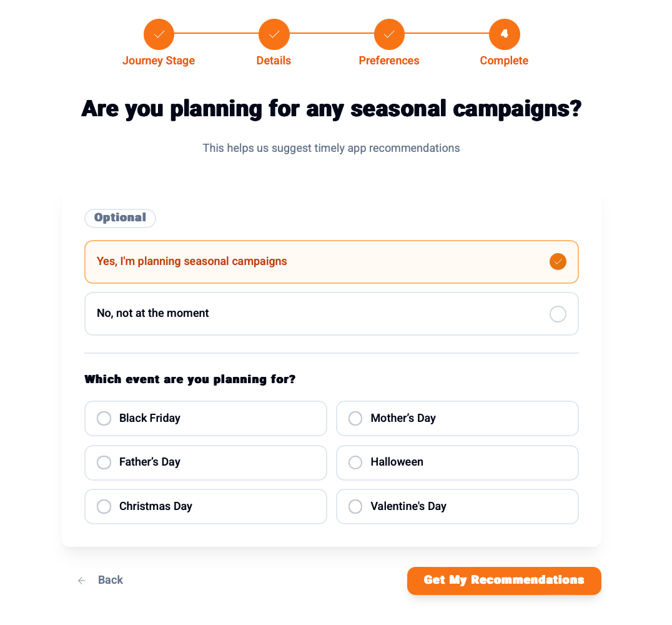Click 'Yes, I'm planning seasonal campaigns' card
672x625 pixels.
point(331,262)
